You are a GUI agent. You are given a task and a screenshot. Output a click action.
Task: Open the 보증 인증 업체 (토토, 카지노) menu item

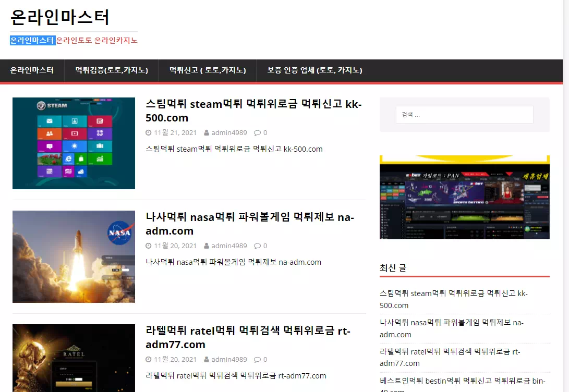point(314,70)
